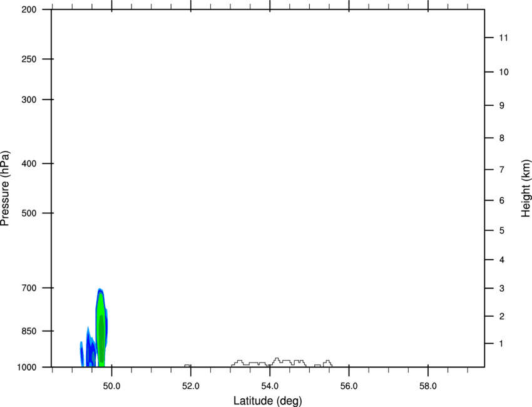Viewport: 532px width, 407px height.
Task: Click the terrain outline peak near 54.2 degrees
Action: [277, 360]
